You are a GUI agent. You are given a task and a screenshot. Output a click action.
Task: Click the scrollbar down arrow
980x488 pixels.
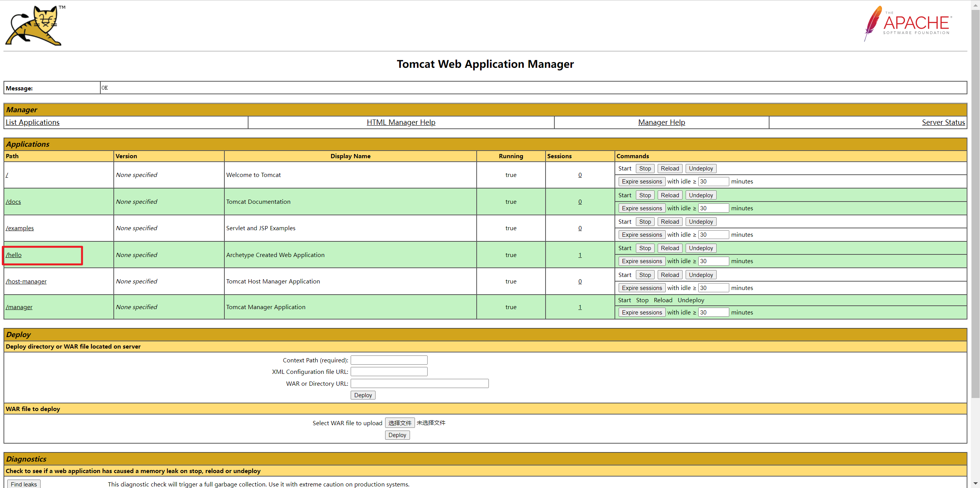click(x=975, y=484)
